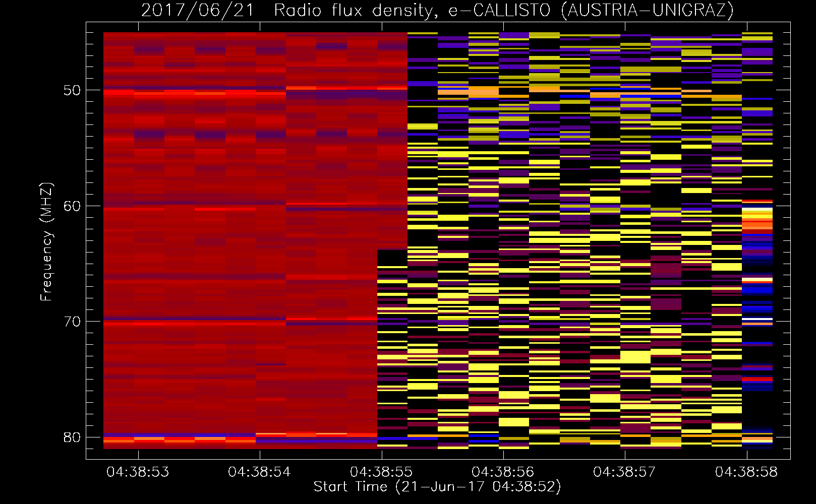Click the 70 MHz frequency axis label
Image resolution: width=816 pixels, height=504 pixels.
point(72,322)
